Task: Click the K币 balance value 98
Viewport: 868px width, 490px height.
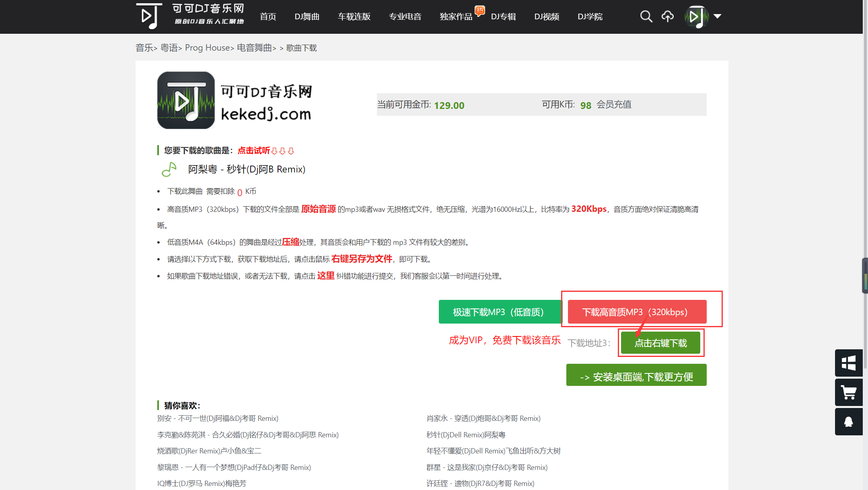Action: (586, 105)
